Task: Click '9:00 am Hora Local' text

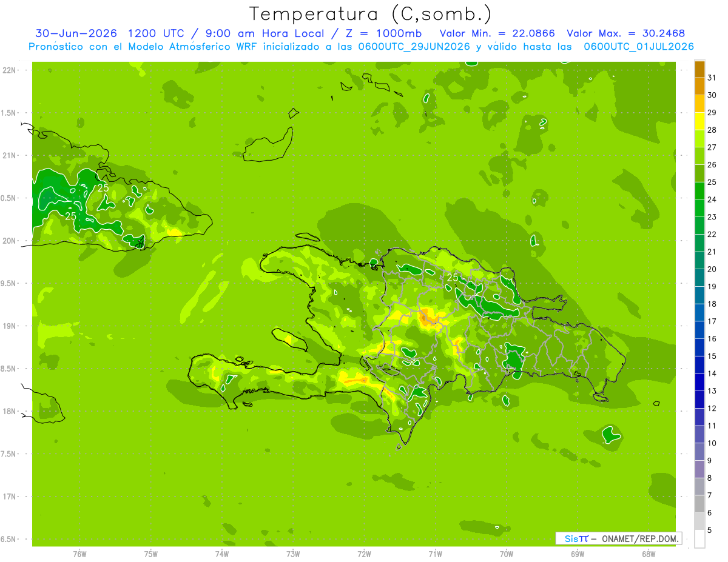Action: pos(266,33)
